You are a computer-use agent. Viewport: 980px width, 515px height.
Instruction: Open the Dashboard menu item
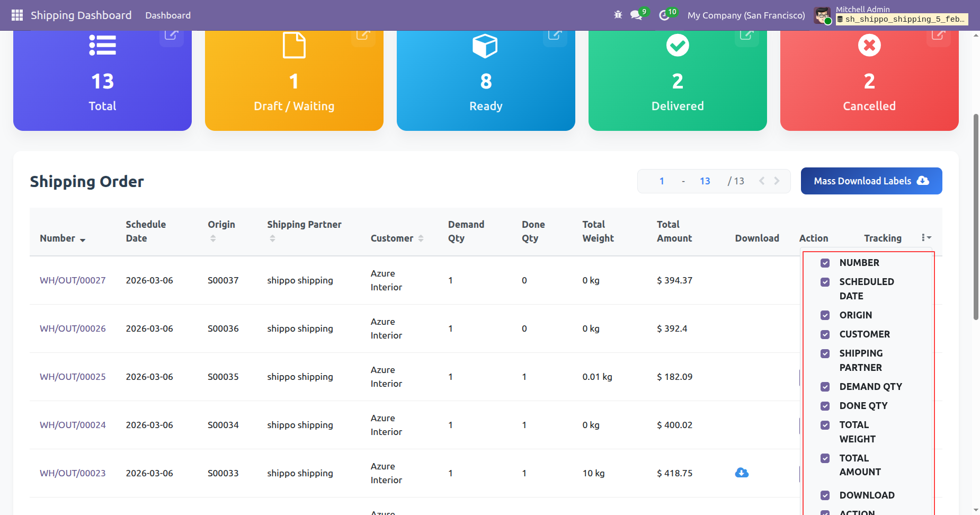(168, 15)
